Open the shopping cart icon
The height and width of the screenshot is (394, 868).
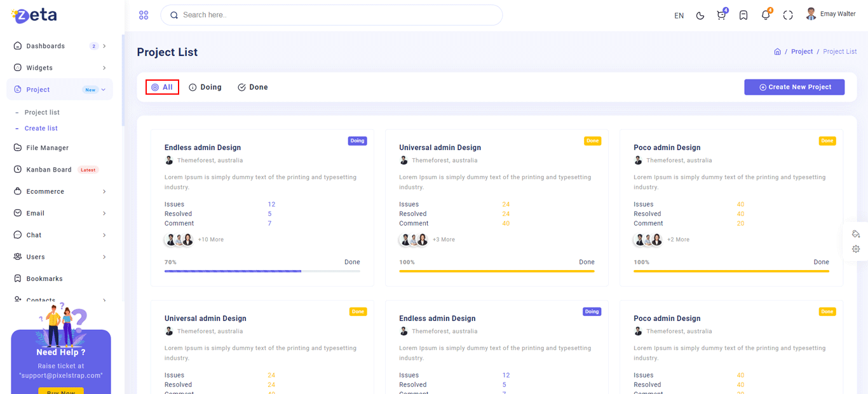point(721,15)
